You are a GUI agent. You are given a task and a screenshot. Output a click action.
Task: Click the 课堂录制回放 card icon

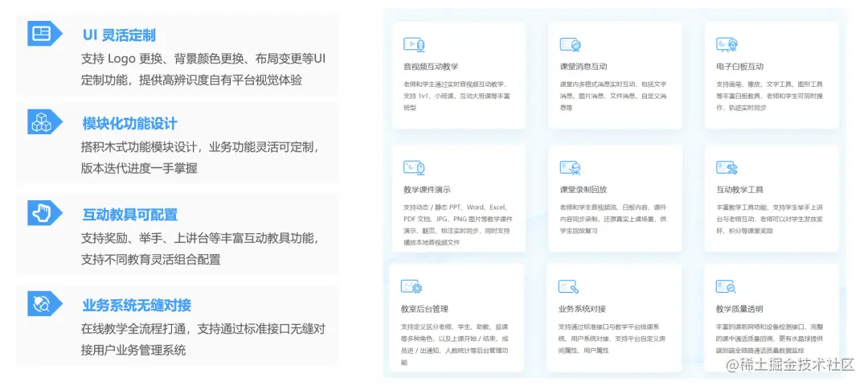570,167
